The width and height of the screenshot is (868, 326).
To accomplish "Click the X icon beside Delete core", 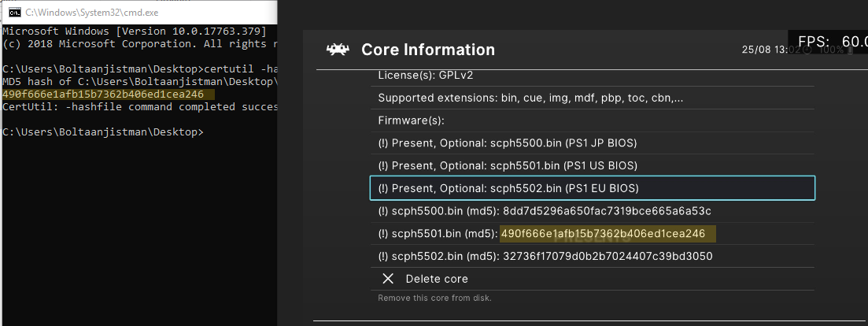I will coord(388,279).
